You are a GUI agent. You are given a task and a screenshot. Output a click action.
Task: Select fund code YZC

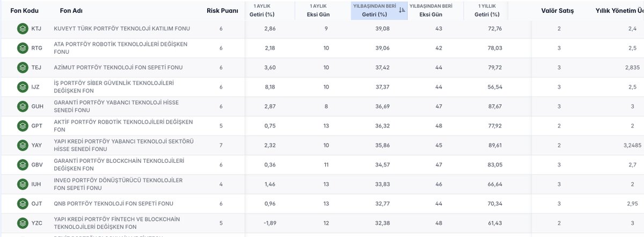click(x=36, y=223)
